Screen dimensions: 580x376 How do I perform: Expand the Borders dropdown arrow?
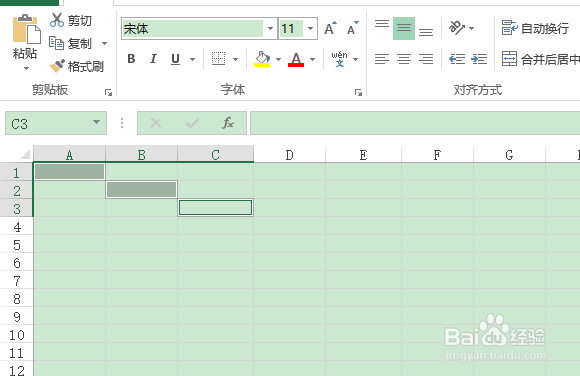tap(235, 59)
